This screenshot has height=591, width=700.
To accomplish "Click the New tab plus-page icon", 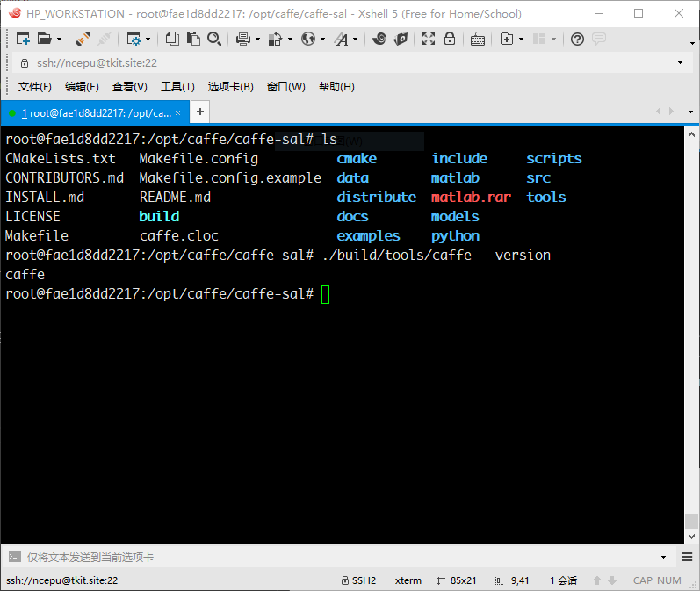I will click(x=507, y=39).
